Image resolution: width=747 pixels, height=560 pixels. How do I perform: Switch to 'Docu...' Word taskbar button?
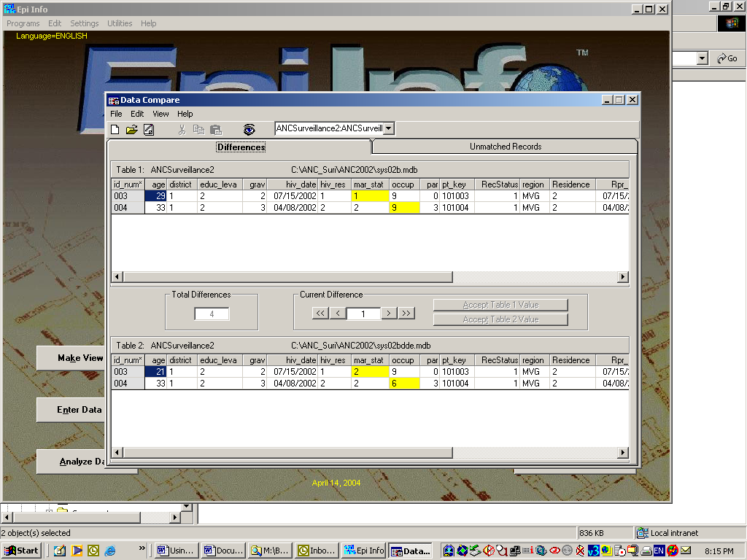pyautogui.click(x=222, y=551)
